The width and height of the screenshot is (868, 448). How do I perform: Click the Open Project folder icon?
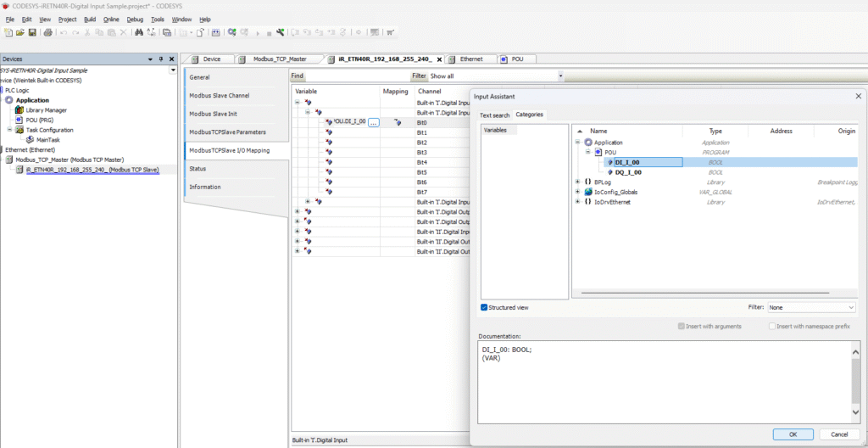20,33
